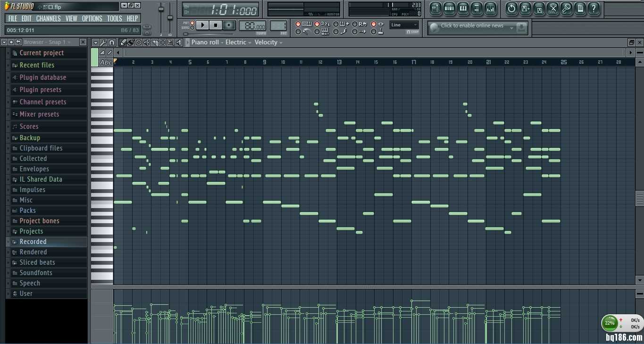This screenshot has width=644, height=344.
Task: Click the browser back/refresh arrow icon
Action: pyautogui.click(x=18, y=42)
